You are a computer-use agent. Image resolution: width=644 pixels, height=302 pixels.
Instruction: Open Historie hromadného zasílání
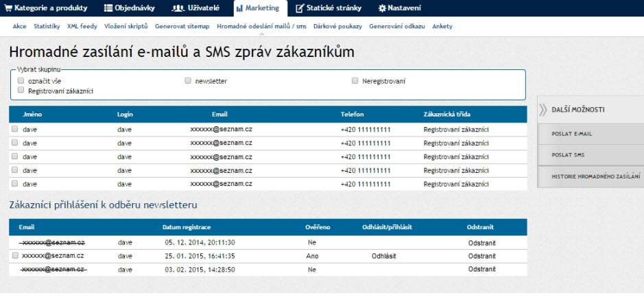pos(595,176)
